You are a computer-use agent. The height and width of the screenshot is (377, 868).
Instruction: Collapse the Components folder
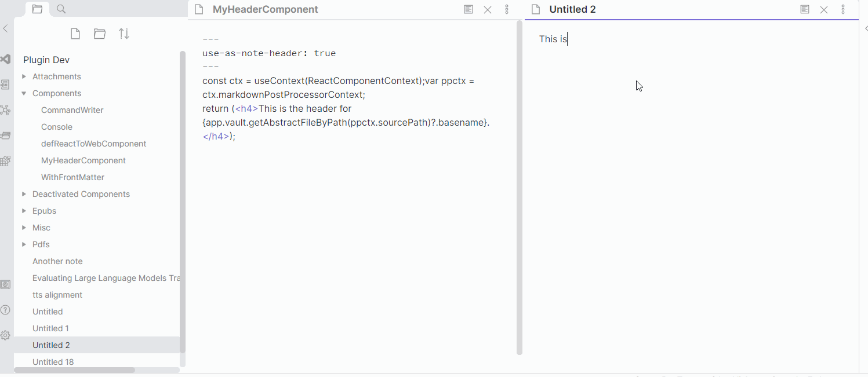[24, 93]
